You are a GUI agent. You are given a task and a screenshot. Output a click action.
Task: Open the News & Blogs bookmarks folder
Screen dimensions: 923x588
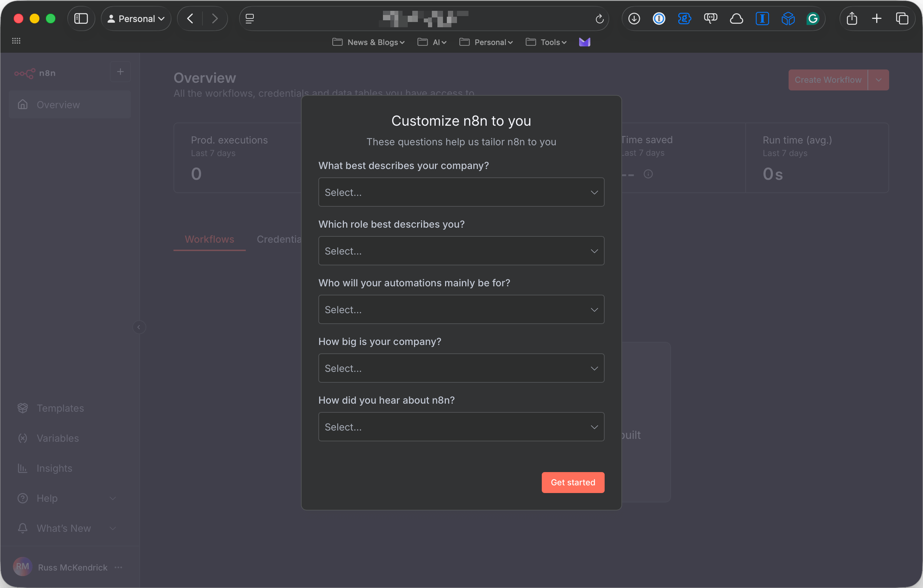tap(369, 42)
